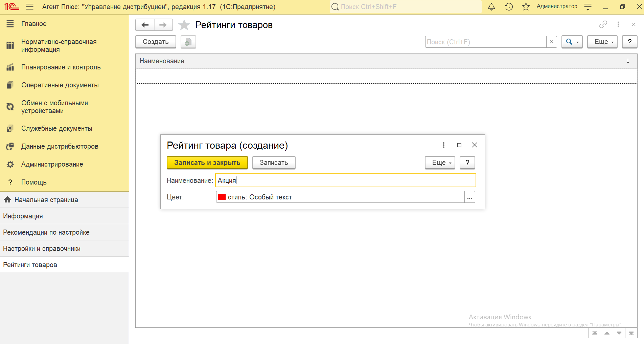
Task: Open help for Рейтинги товаров list
Action: [x=629, y=42]
